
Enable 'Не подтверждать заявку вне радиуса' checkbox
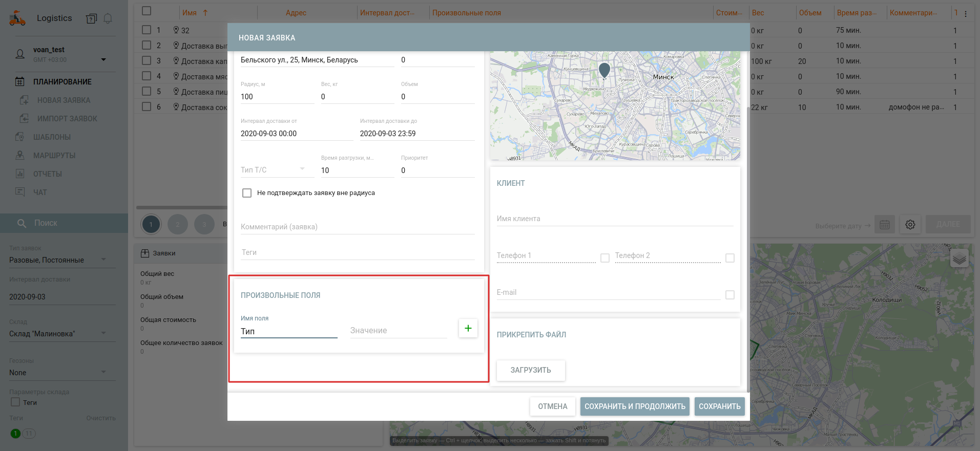click(247, 193)
